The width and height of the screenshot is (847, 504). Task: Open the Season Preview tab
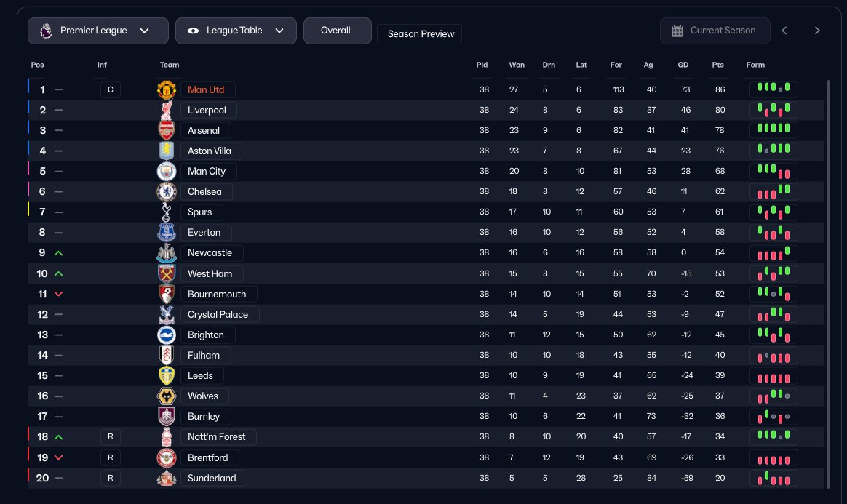click(x=419, y=34)
